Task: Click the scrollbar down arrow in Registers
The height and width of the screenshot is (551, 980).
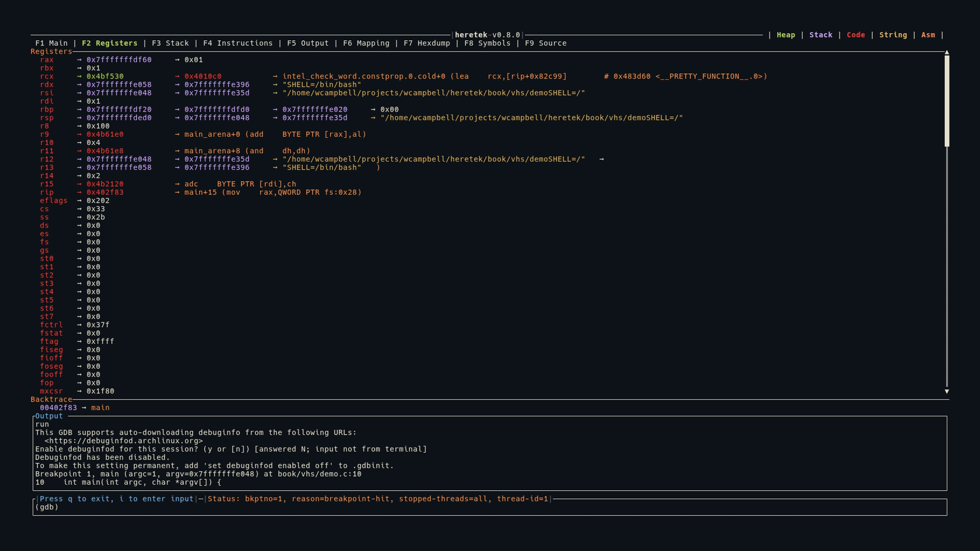Action: [x=947, y=391]
